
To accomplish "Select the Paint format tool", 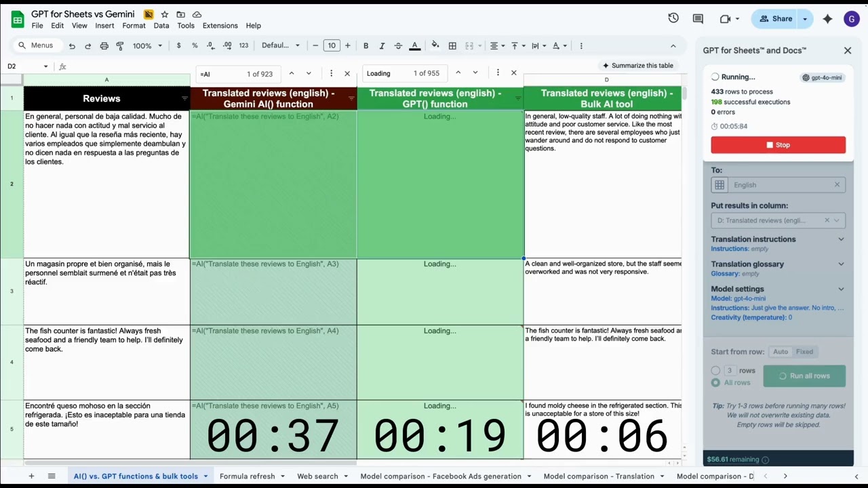I will pyautogui.click(x=120, y=46).
